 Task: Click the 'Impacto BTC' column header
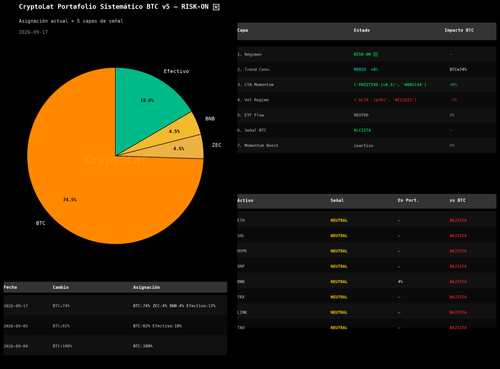(459, 30)
